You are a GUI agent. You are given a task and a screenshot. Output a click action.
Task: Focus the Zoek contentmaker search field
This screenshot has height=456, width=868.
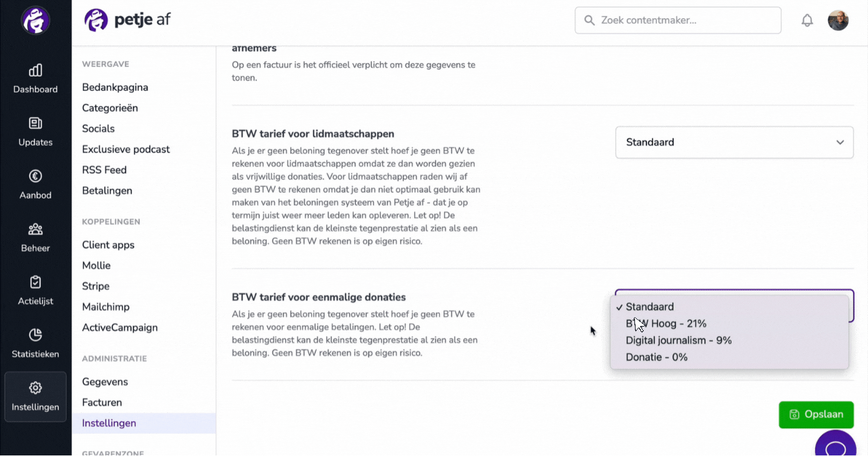(678, 20)
